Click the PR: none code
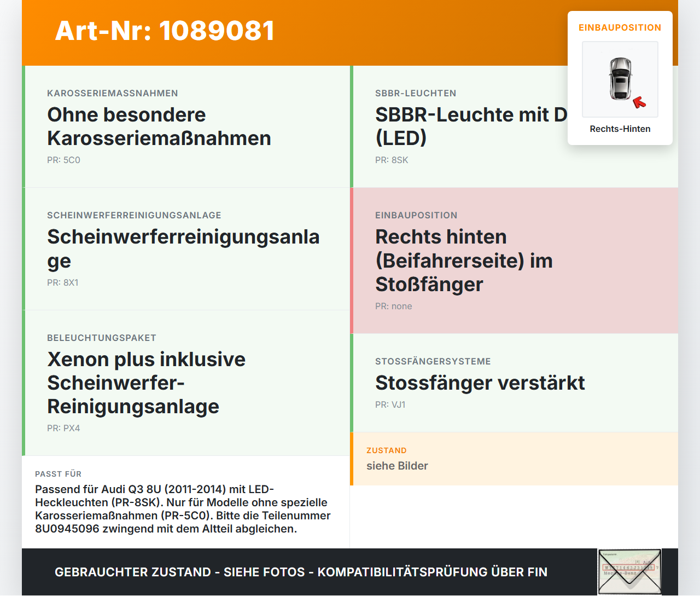 click(x=394, y=306)
